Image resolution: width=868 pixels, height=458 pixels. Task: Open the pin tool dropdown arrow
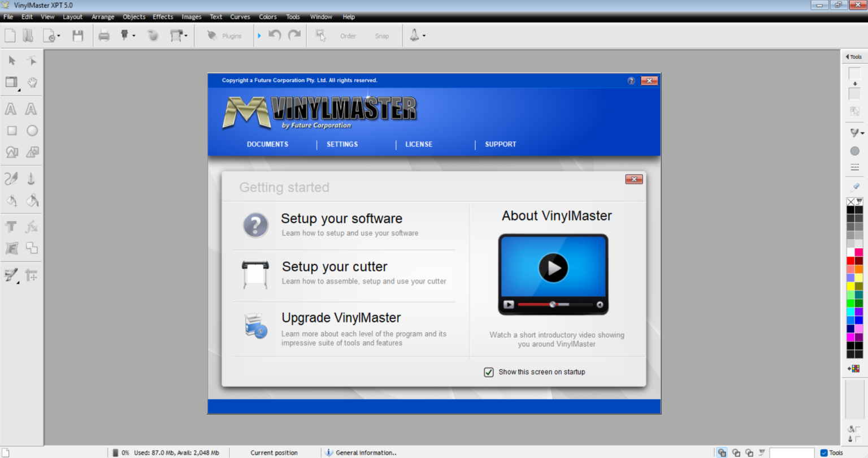click(134, 36)
